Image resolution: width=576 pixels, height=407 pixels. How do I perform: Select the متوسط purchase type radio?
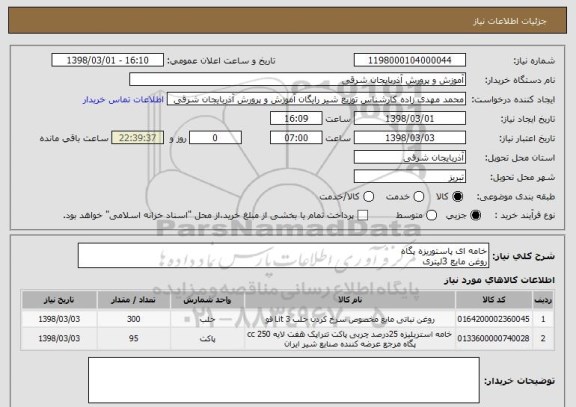coord(431,215)
